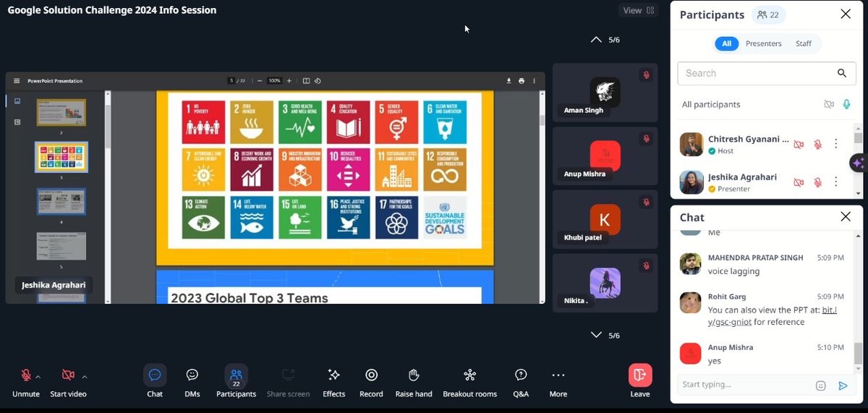Close the Chat panel

(x=846, y=216)
